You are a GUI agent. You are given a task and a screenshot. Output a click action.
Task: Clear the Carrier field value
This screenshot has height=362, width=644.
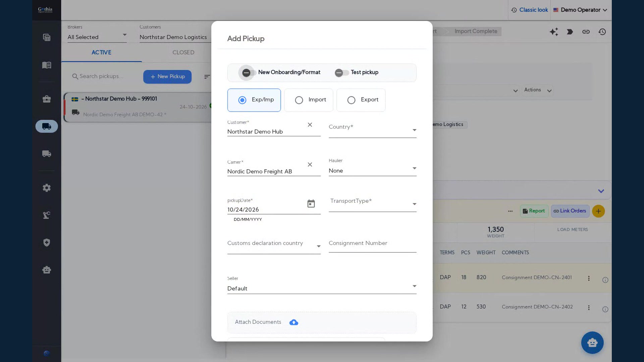click(x=310, y=165)
